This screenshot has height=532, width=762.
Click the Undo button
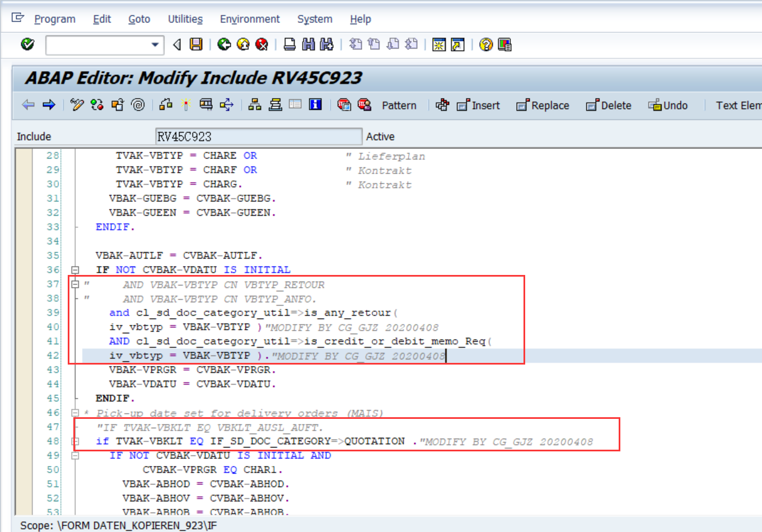(667, 105)
